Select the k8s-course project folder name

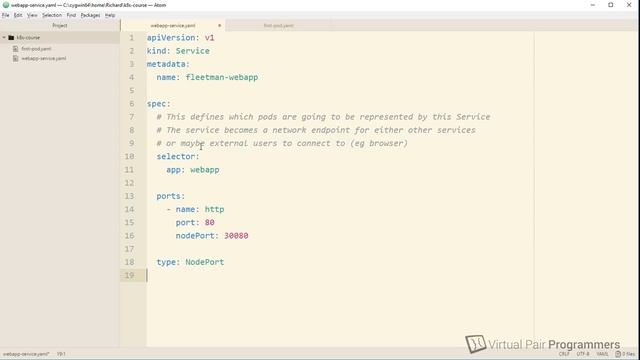(x=28, y=38)
